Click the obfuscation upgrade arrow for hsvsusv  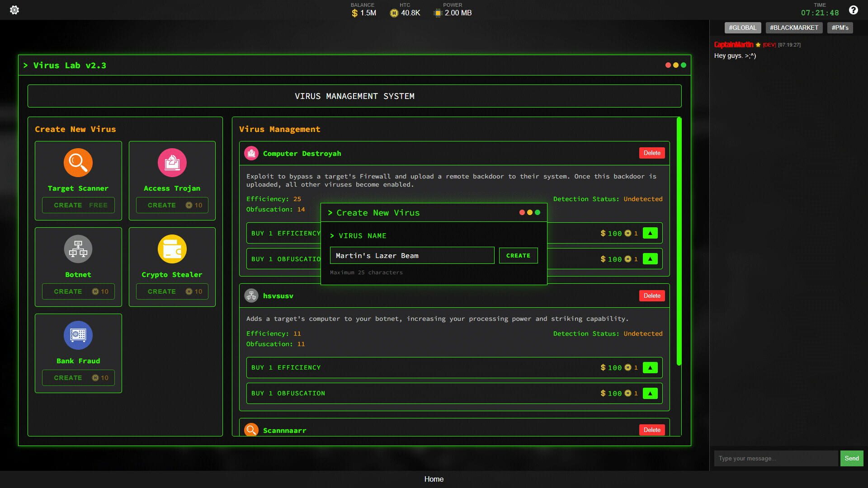coord(650,393)
